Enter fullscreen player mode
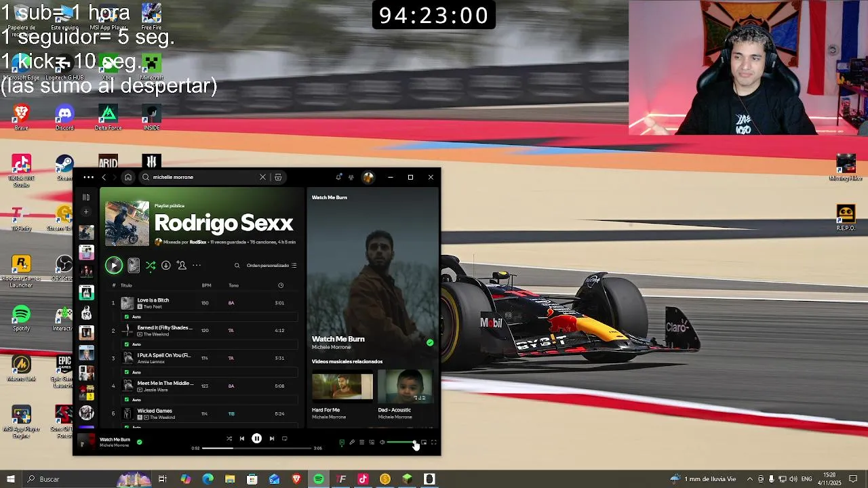 pos(434,443)
